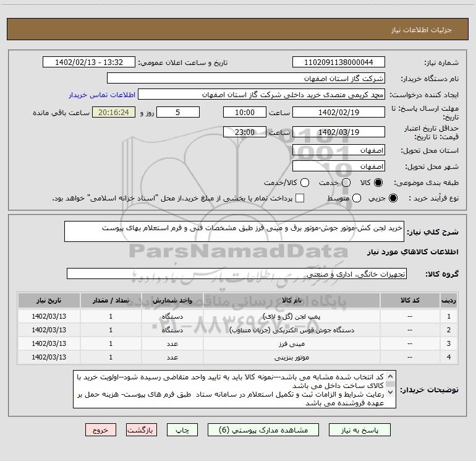The image size is (476, 461).
Task: Click the deadline time field 10:00
Action: (x=245, y=112)
